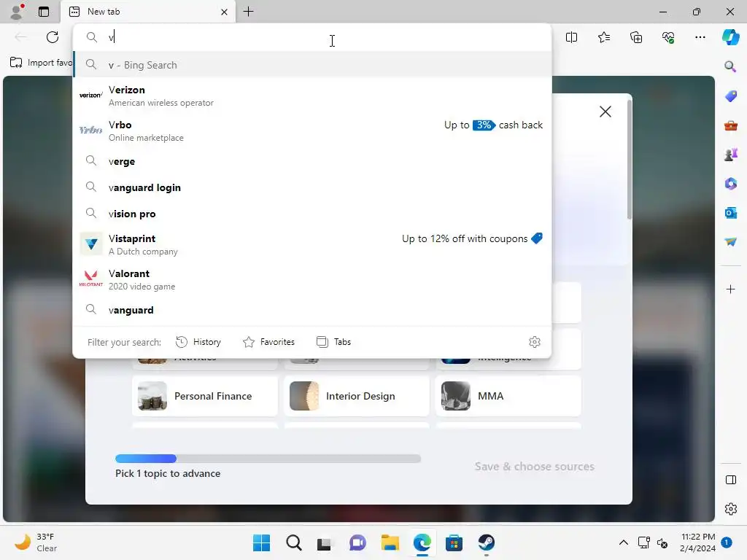The height and width of the screenshot is (560, 747).
Task: Show hidden system tray icons
Action: (x=623, y=542)
